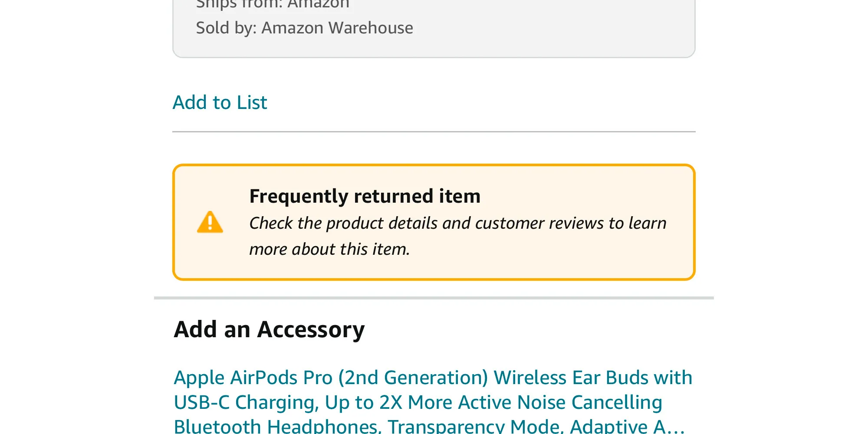The height and width of the screenshot is (434, 868).
Task: Click the "USB-C Charging" line of the accessory link
Action: click(246, 402)
